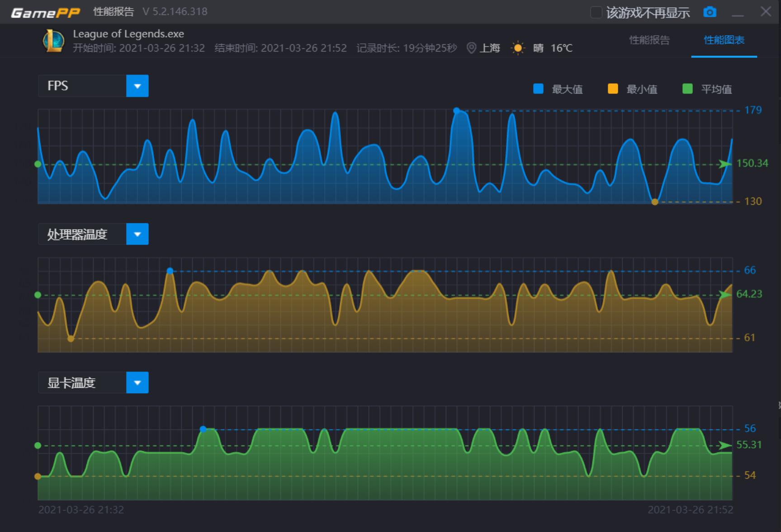The width and height of the screenshot is (781, 532).
Task: Click the League of Legends game icon
Action: [53, 41]
